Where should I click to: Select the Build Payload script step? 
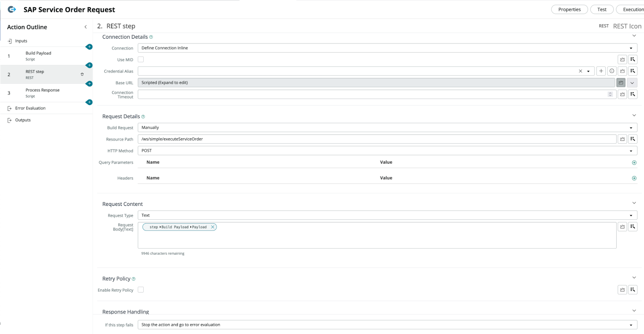[x=46, y=56]
